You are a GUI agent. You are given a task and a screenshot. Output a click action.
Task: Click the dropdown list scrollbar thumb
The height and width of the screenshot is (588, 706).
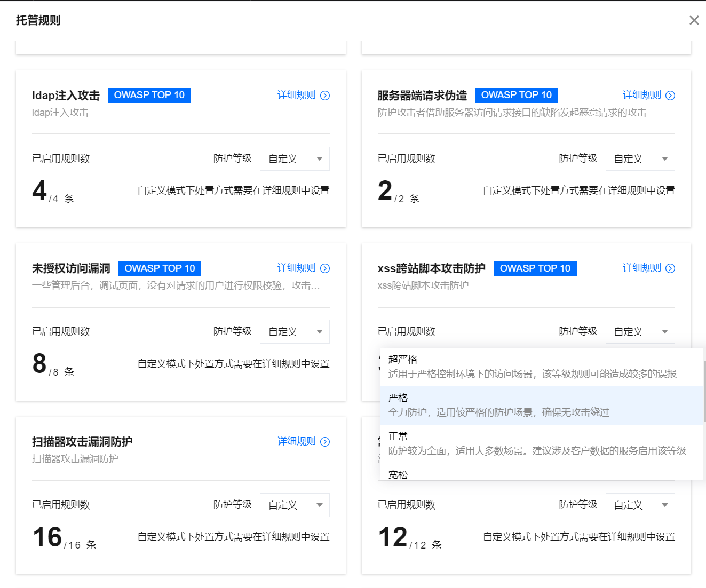[x=704, y=391]
